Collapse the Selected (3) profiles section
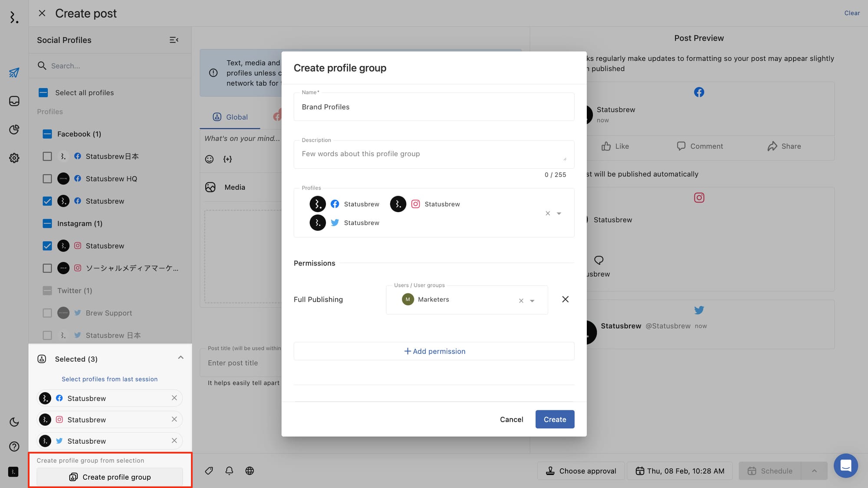Screen dimensions: 868x488 [x=181, y=357]
